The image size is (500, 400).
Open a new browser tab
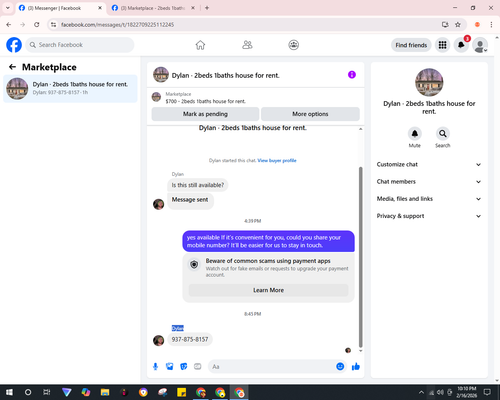coord(207,8)
